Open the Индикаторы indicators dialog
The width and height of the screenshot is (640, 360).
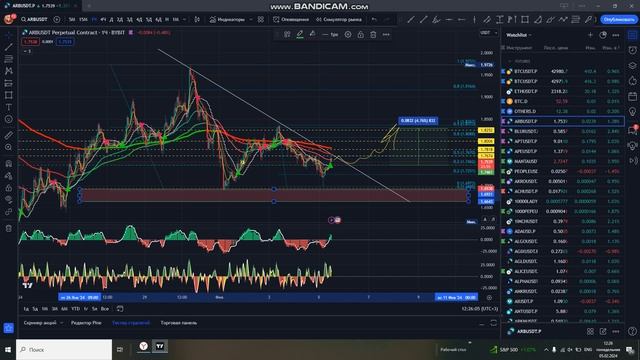pos(227,20)
